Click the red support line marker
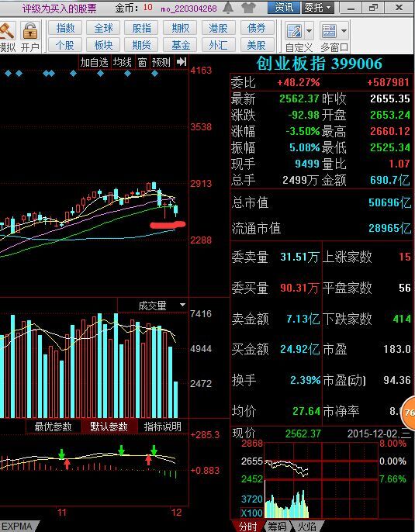Screen dimensions: 415x532 168,225
